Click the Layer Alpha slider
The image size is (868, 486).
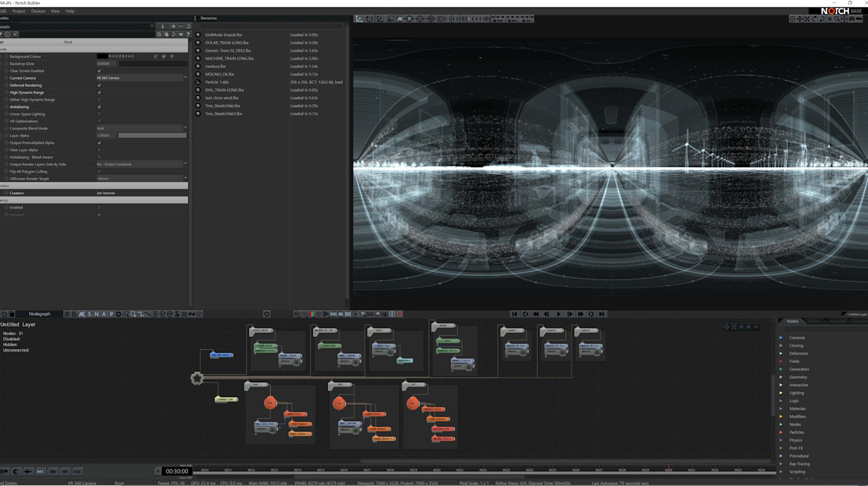click(152, 136)
